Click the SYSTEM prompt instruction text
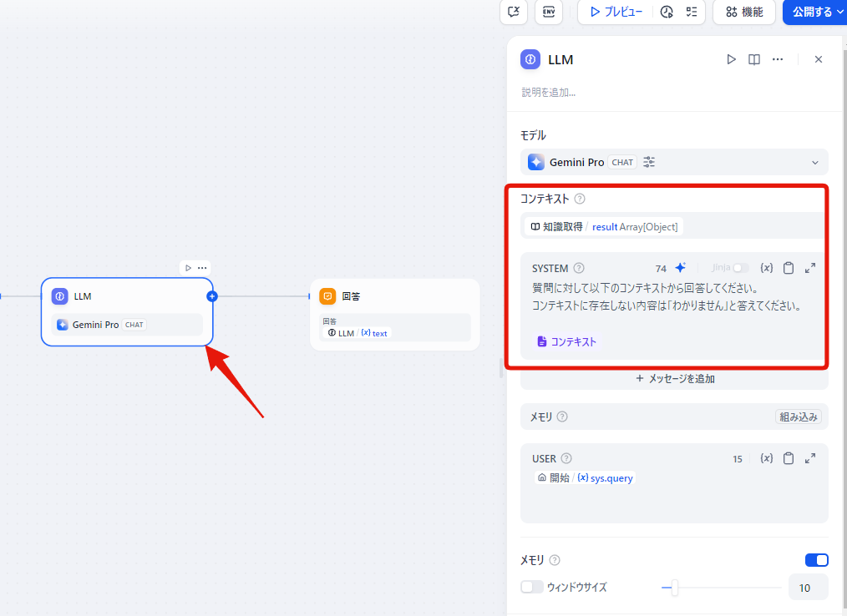Viewport: 847px width, 616px height. (667, 297)
